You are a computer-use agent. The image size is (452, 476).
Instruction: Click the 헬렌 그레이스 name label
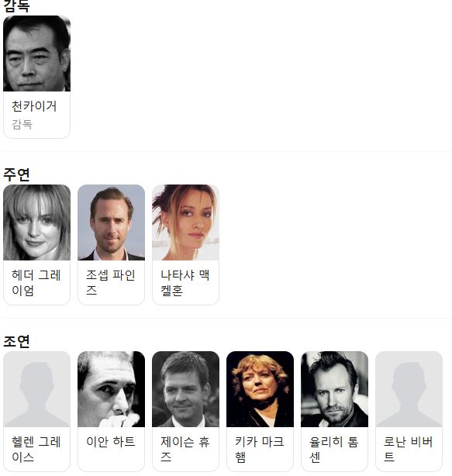[x=36, y=450]
